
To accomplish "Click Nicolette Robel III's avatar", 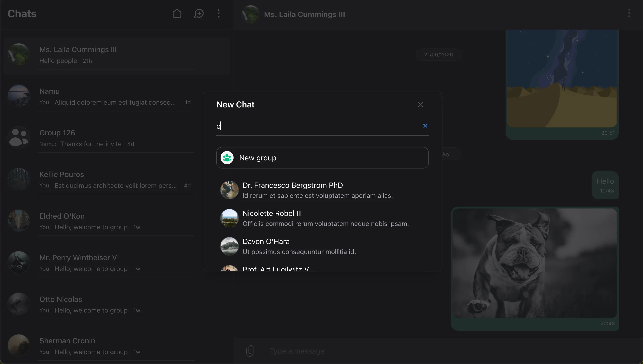I will [229, 218].
